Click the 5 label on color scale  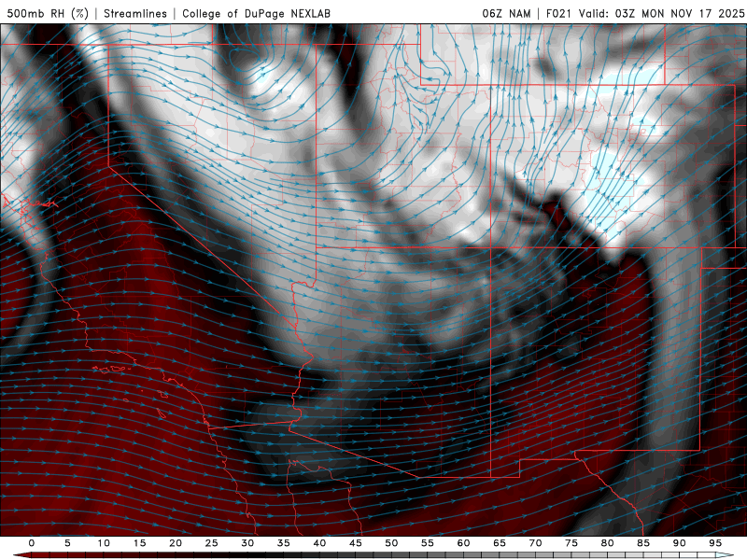67,543
